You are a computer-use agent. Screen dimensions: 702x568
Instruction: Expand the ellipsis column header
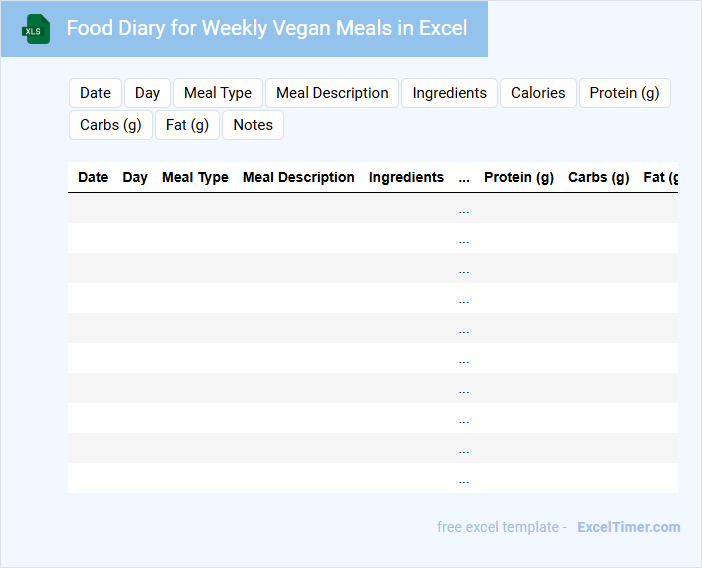(464, 178)
